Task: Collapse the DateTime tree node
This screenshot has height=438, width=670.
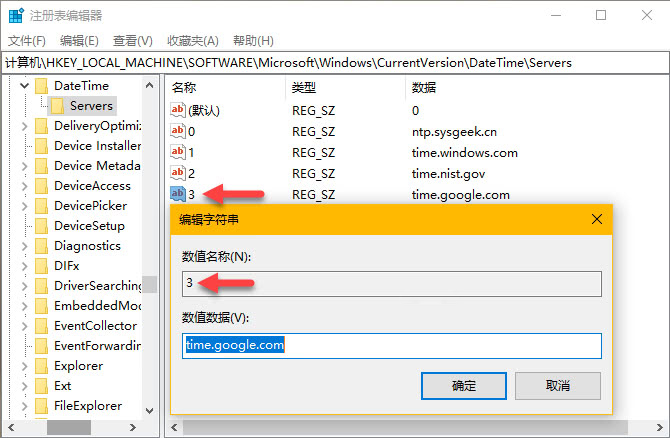Action: pyautogui.click(x=25, y=86)
